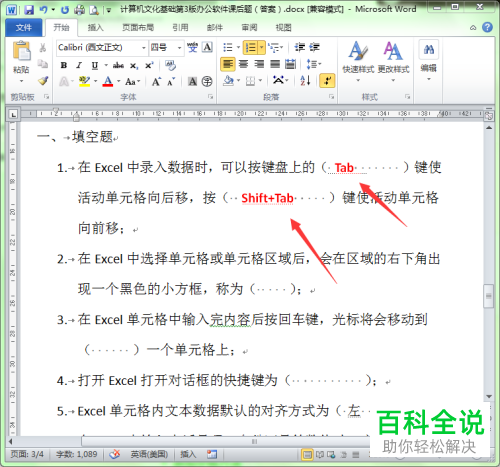Click the spelling check status icon
Screen dimensions: 500x467
coord(115,454)
